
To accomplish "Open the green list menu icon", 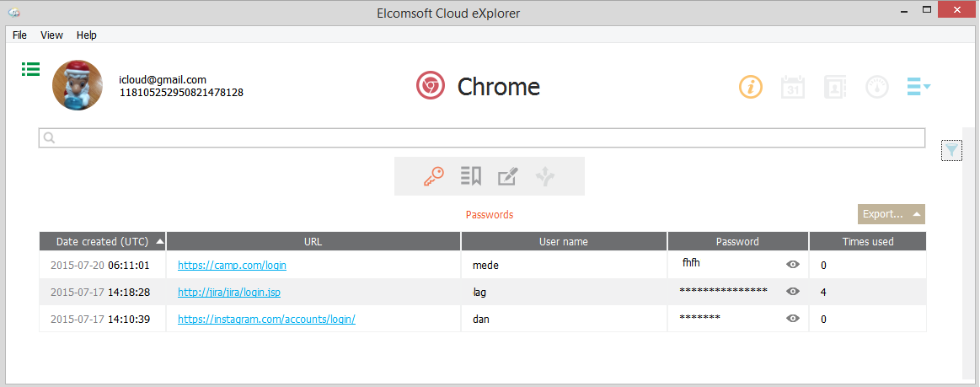I will tap(31, 69).
